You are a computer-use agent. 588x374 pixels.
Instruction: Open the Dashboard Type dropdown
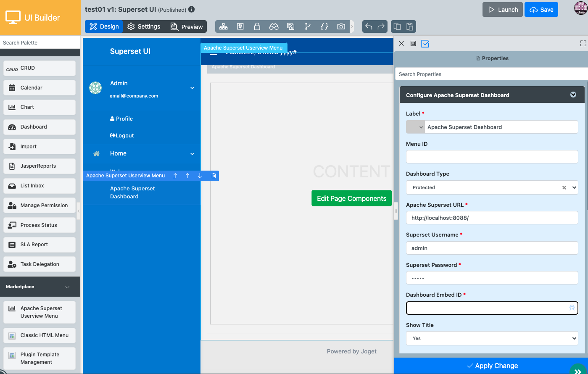[x=492, y=187]
